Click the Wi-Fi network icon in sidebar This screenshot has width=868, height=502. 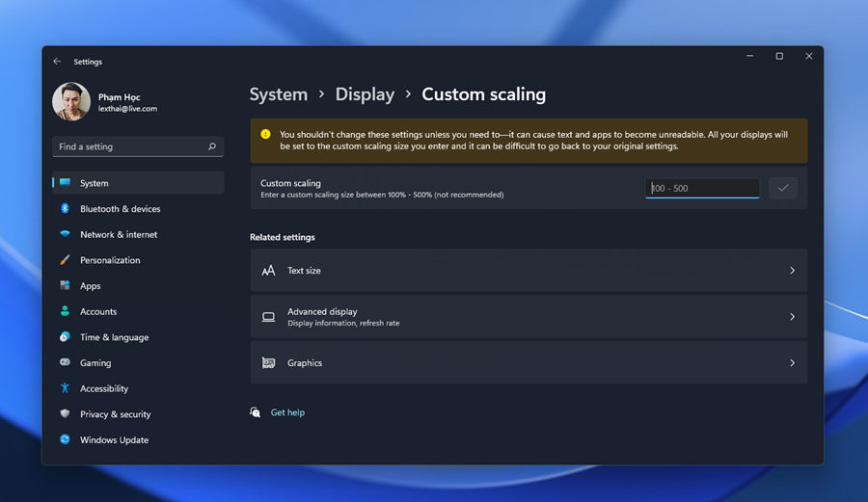click(65, 234)
